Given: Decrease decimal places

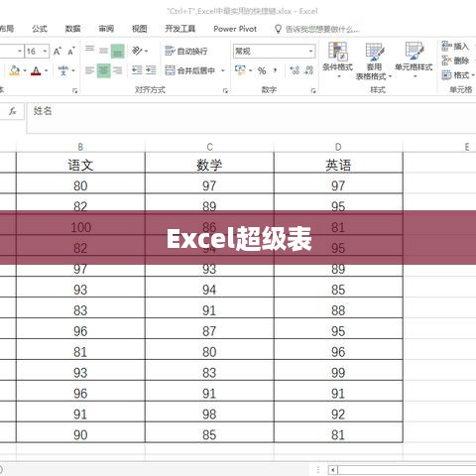Looking at the screenshot, I should click(x=309, y=70).
